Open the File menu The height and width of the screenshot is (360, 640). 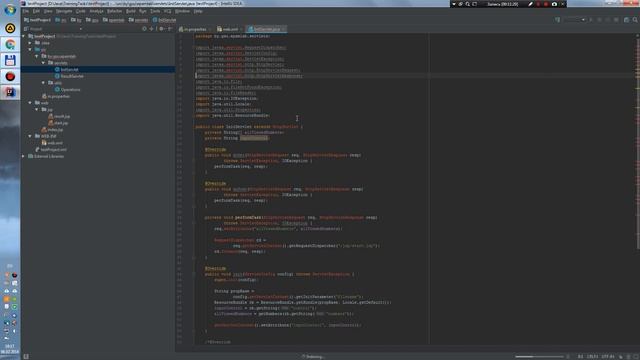26,11
